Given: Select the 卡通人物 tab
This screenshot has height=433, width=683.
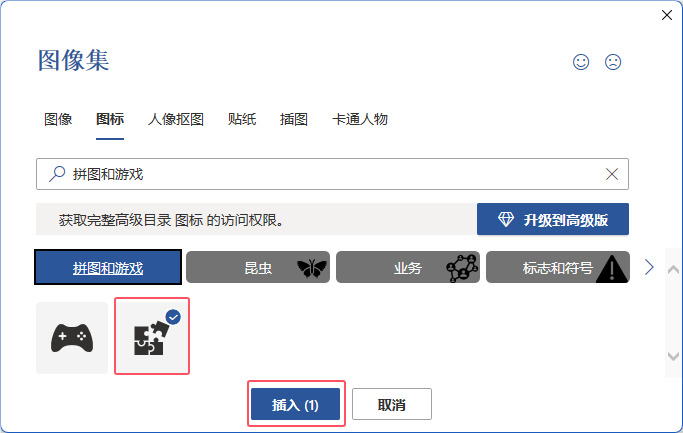Looking at the screenshot, I should [360, 119].
